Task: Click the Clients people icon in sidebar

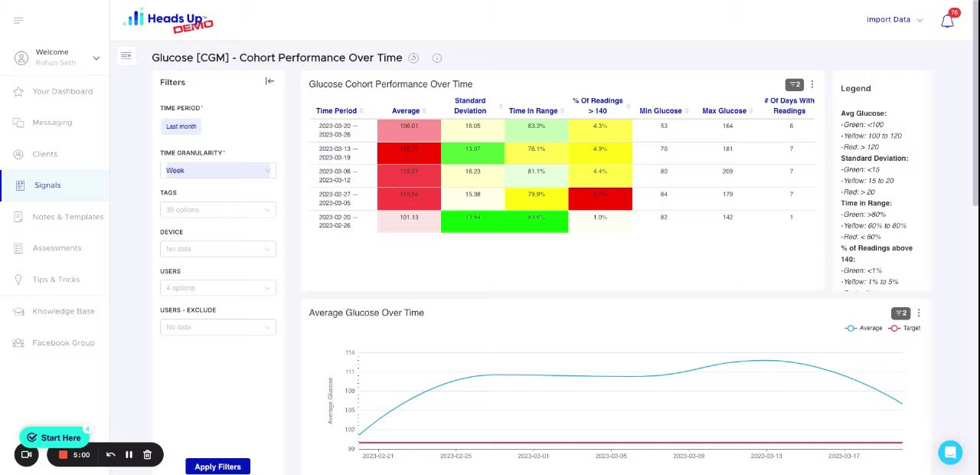Action: [18, 154]
